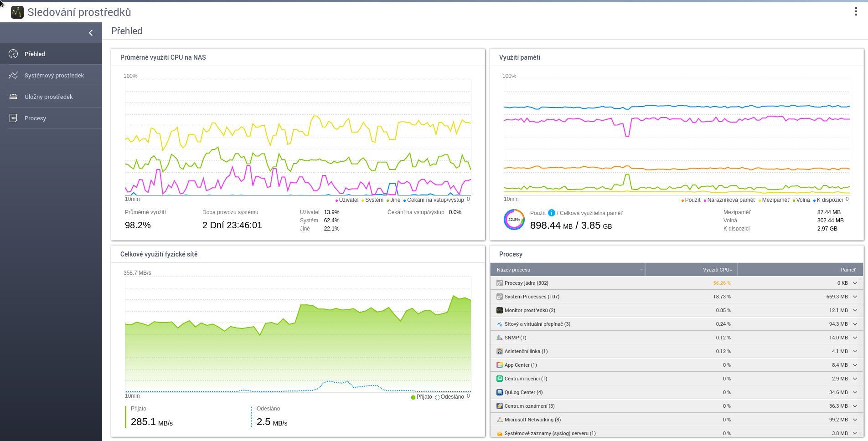Click the memory usage 22.8% donut chart
868x441 pixels.
point(514,220)
